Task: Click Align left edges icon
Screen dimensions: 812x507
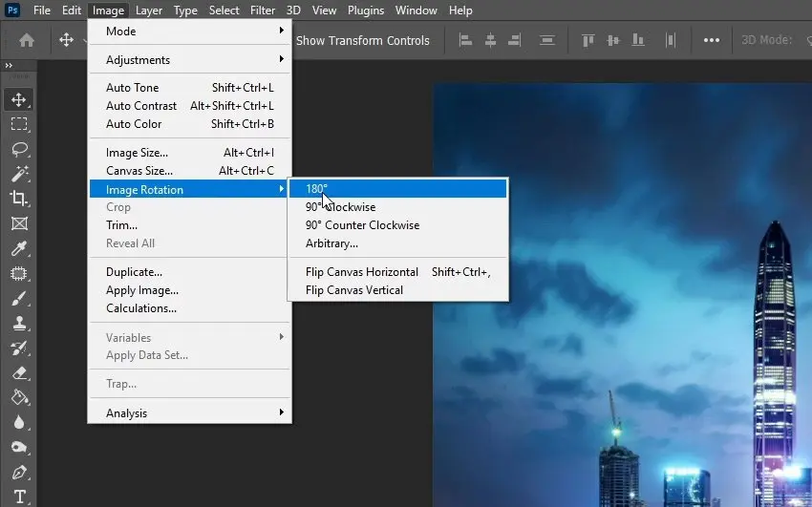Action: tap(465, 40)
